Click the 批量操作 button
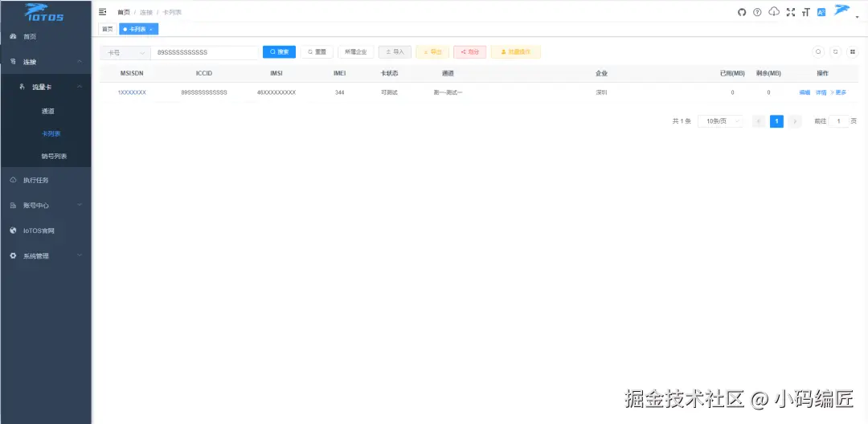 pos(515,52)
